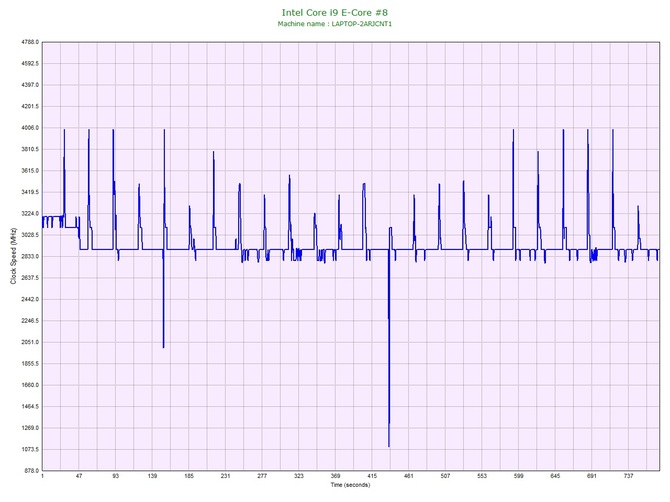Click the x-axis tick label 599
This screenshot has height=502, width=670.
[x=519, y=476]
